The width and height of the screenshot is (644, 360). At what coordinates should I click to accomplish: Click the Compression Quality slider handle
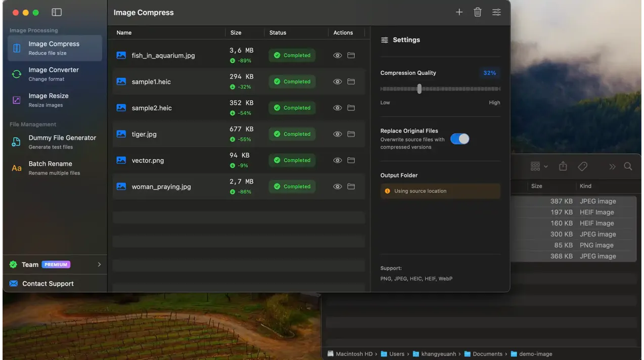419,89
